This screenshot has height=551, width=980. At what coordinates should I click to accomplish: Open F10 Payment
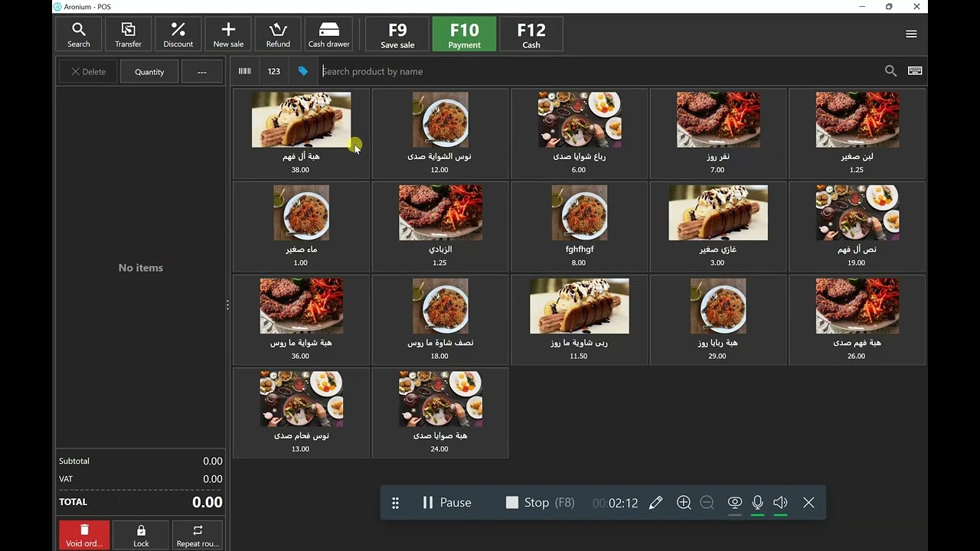[x=464, y=34]
